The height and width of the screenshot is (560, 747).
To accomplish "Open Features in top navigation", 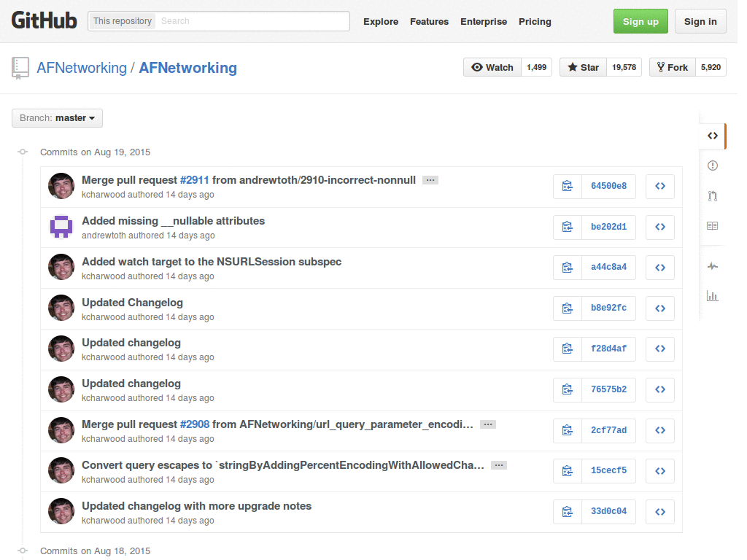I will coord(429,21).
